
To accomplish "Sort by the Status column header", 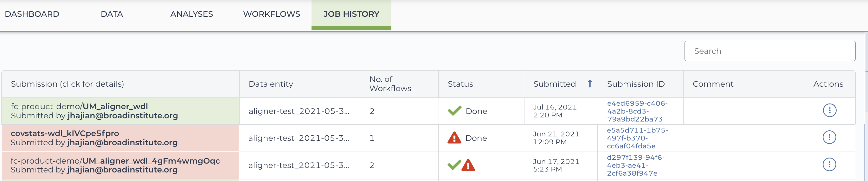I will click(460, 84).
